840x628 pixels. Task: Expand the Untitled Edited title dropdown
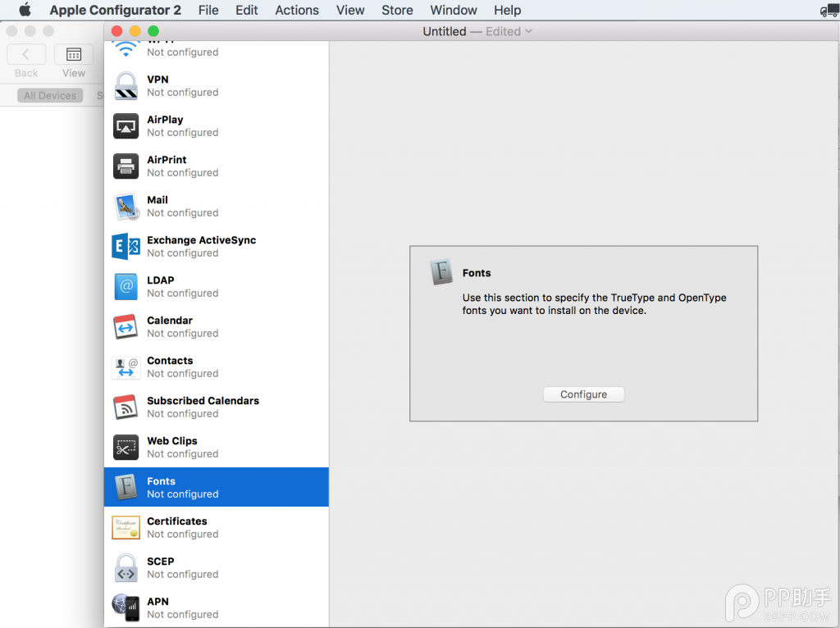(528, 31)
